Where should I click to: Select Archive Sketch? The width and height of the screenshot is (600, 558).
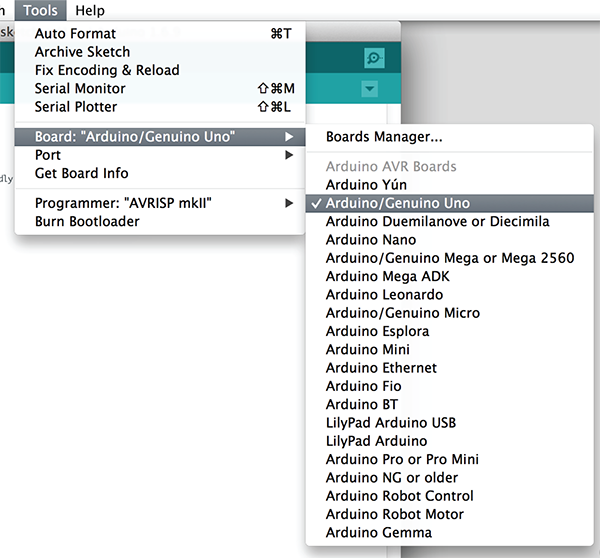coord(160,52)
